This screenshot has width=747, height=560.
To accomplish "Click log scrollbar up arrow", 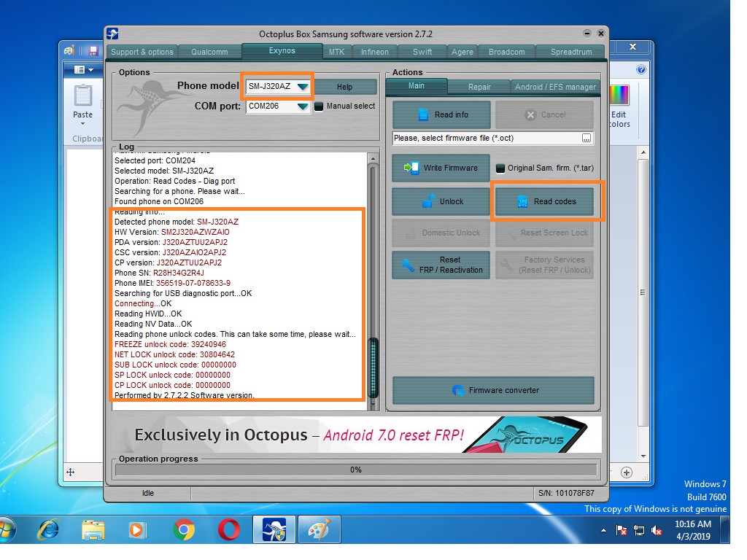I will 373,158.
